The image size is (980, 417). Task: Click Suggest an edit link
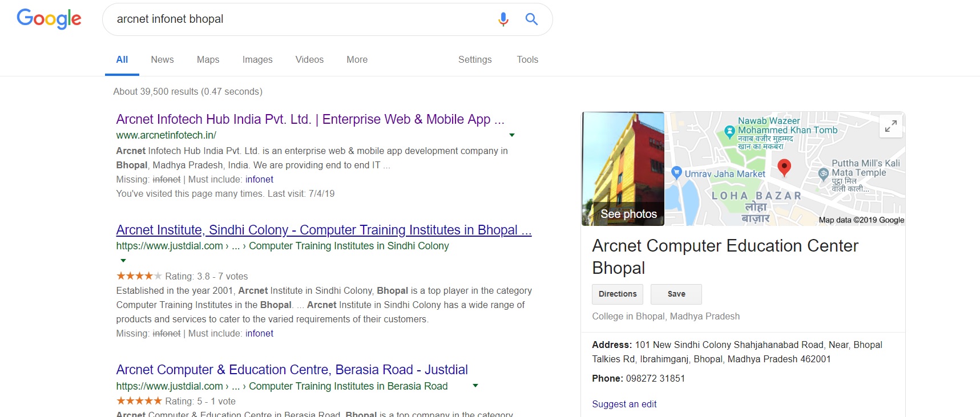624,404
